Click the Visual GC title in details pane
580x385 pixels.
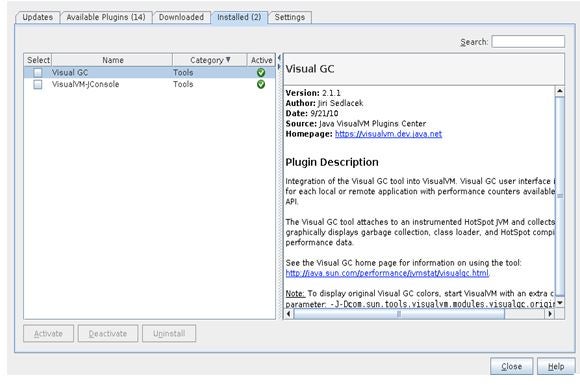310,69
